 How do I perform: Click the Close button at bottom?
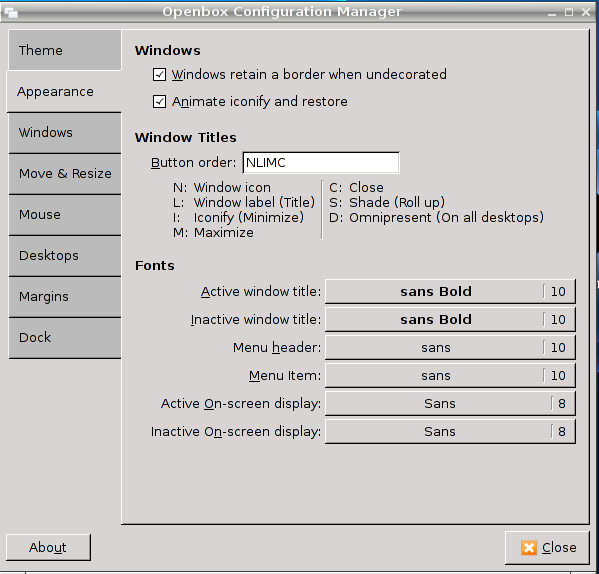pos(547,548)
